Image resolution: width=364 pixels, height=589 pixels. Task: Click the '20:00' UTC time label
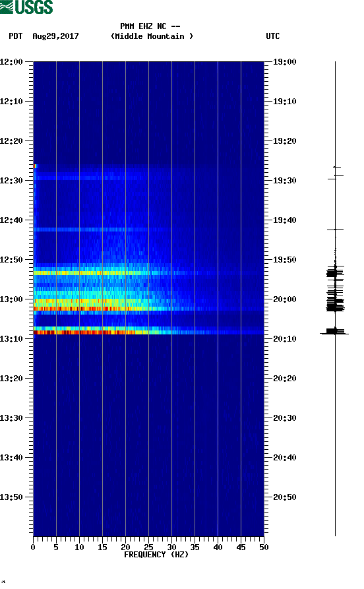(285, 299)
